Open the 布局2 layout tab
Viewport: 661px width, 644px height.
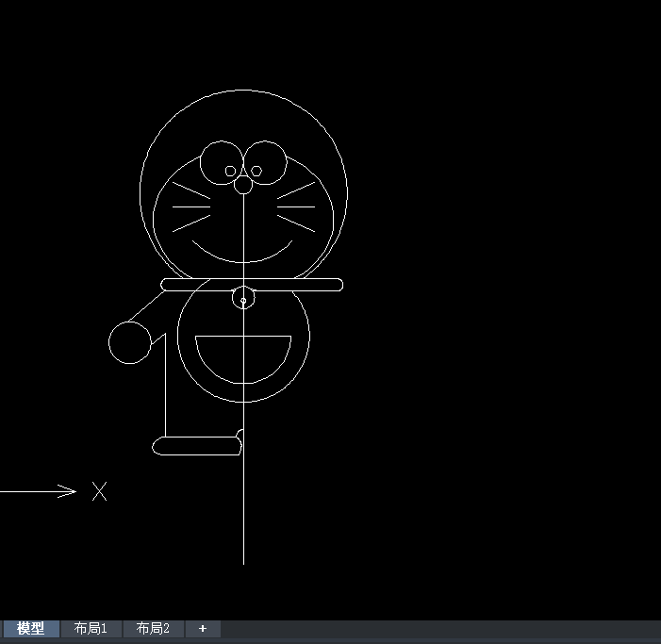[153, 628]
